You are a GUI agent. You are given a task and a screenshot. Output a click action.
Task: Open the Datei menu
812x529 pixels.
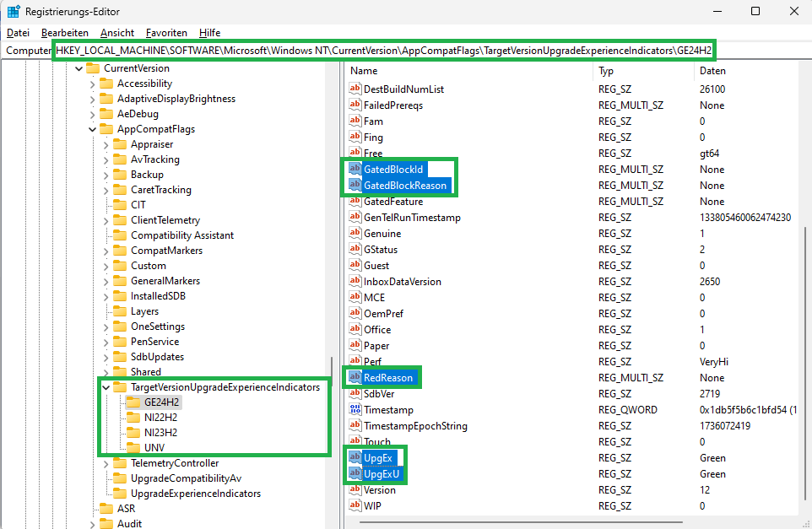tap(18, 33)
